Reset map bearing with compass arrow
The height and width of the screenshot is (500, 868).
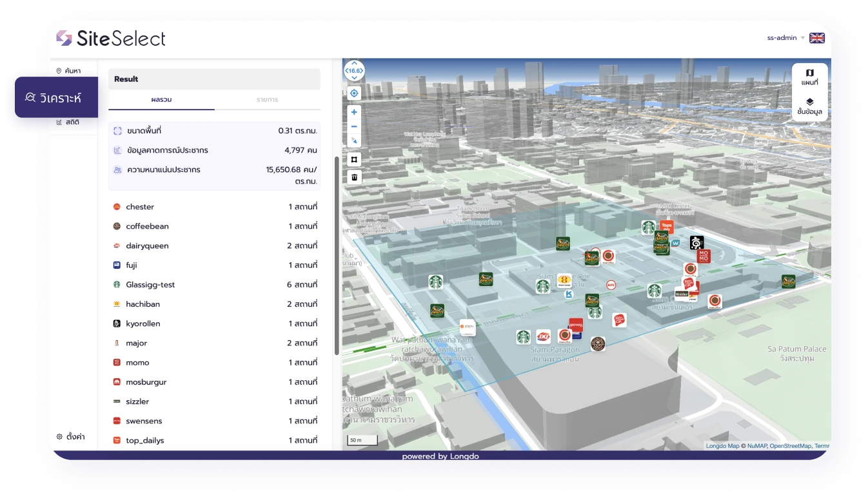pos(354,140)
